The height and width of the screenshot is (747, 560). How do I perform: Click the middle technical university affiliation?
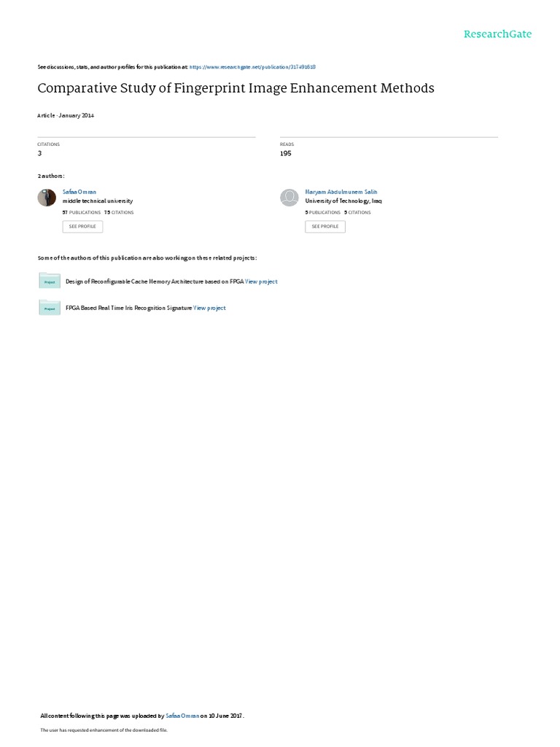98,201
